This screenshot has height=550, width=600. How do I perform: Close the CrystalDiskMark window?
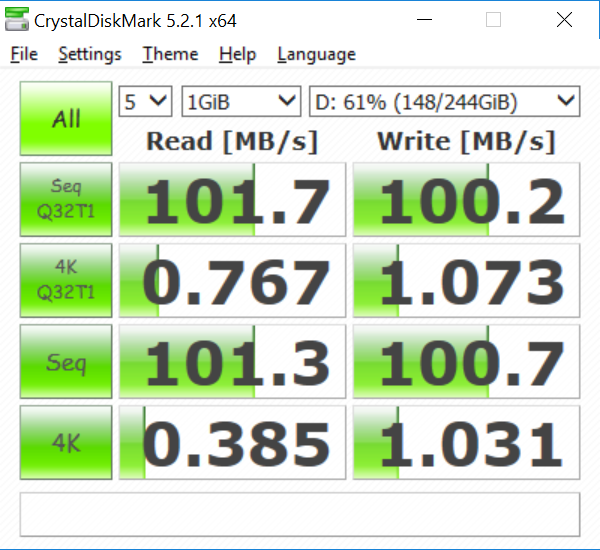[564, 20]
